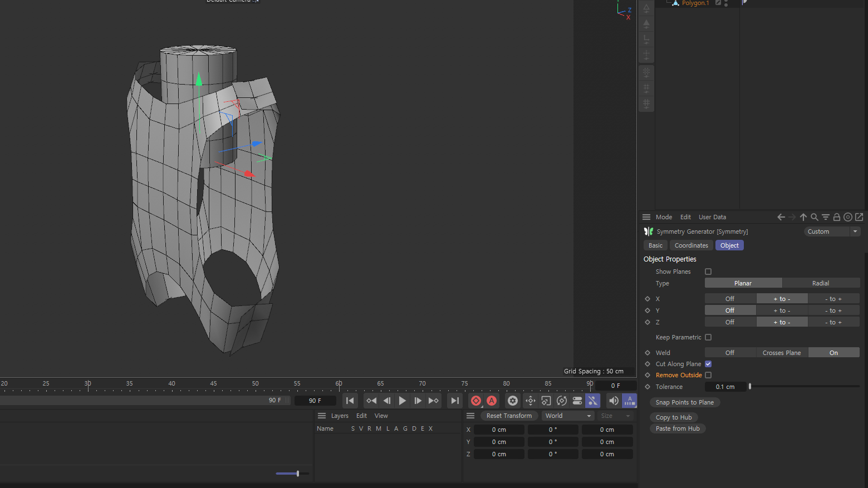The height and width of the screenshot is (488, 868).
Task: Lock the Attribute Manager element
Action: tap(837, 217)
